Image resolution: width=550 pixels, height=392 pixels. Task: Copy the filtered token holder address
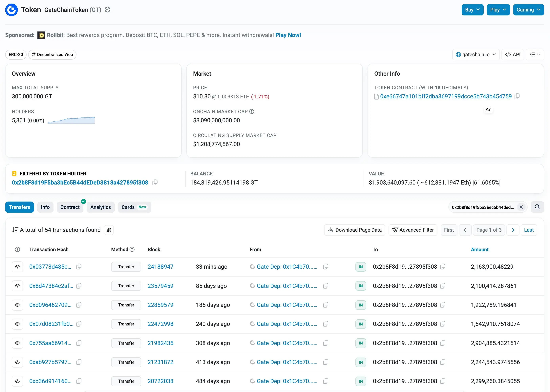(155, 183)
